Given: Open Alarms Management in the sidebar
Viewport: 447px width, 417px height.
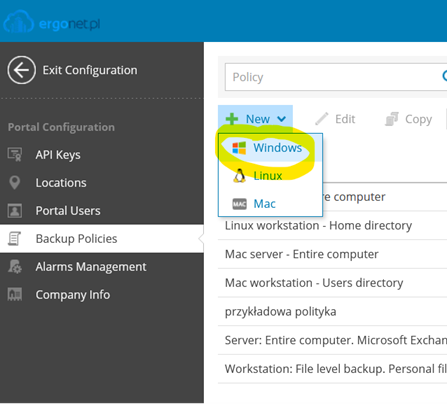Looking at the screenshot, I should 102,267.
